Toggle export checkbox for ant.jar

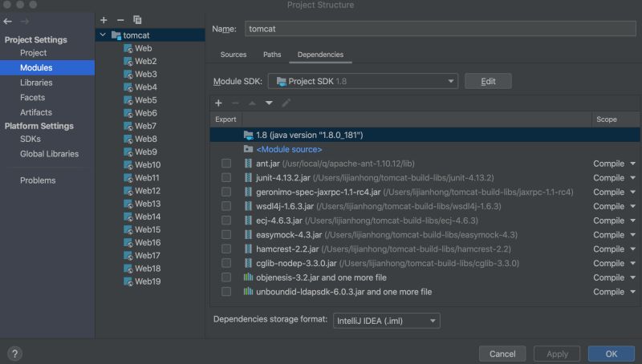(226, 164)
